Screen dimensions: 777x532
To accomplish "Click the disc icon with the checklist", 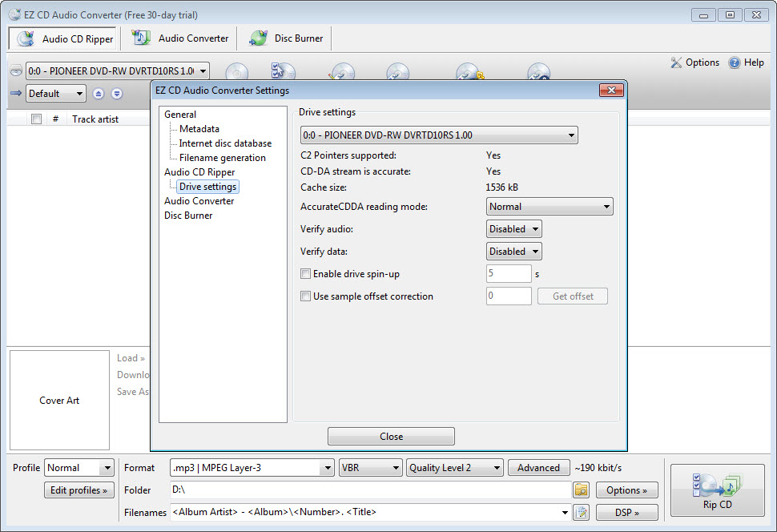I will [x=283, y=71].
